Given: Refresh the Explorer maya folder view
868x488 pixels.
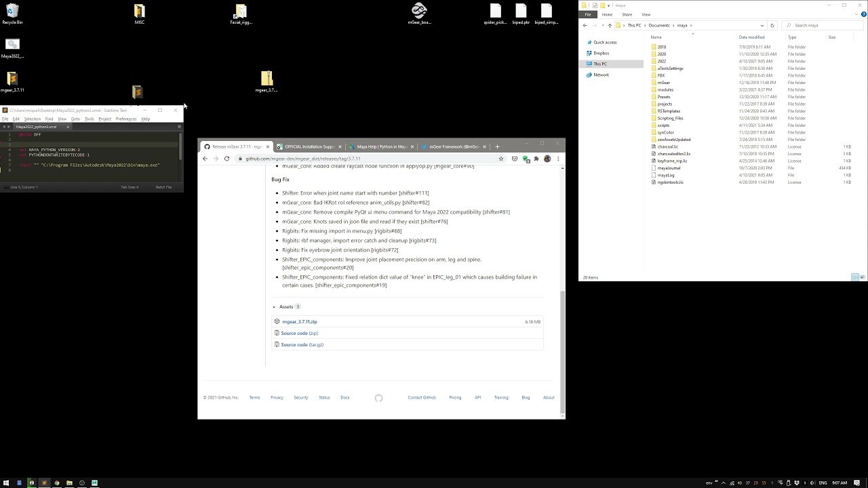Looking at the screenshot, I should tap(772, 25).
